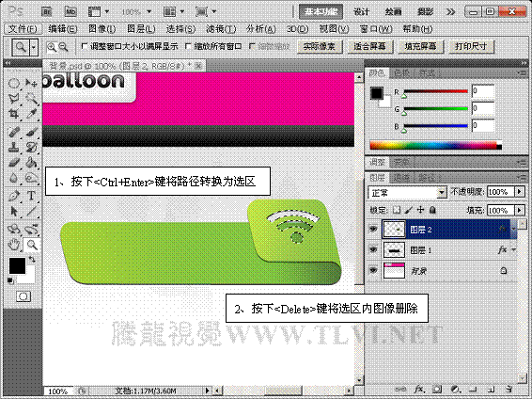Show more workspaces chevron
Image resolution: width=532 pixels, height=399 pixels.
[451, 12]
